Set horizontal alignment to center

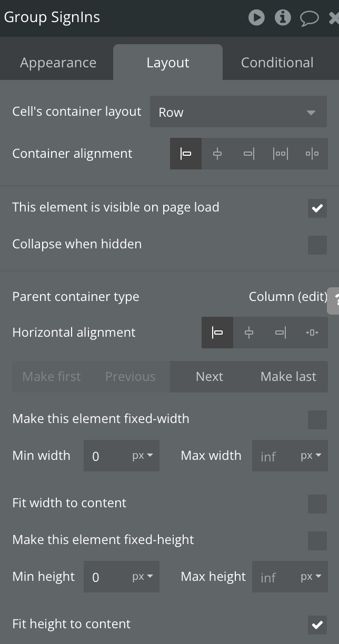[249, 333]
